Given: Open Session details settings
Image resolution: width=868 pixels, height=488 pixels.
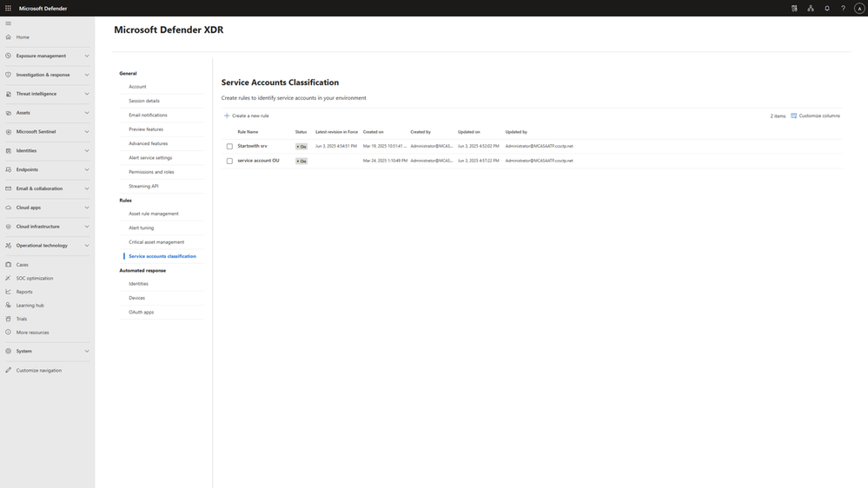Looking at the screenshot, I should click(x=144, y=102).
